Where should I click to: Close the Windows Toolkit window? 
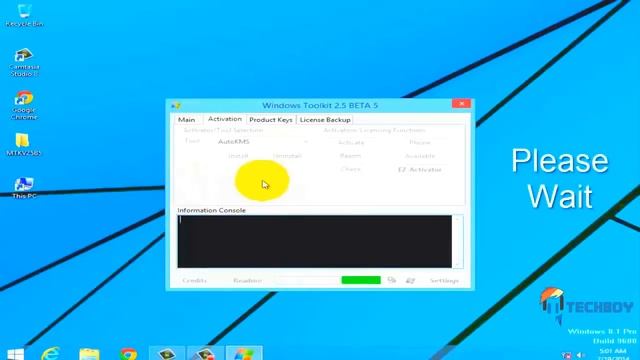pos(462,104)
